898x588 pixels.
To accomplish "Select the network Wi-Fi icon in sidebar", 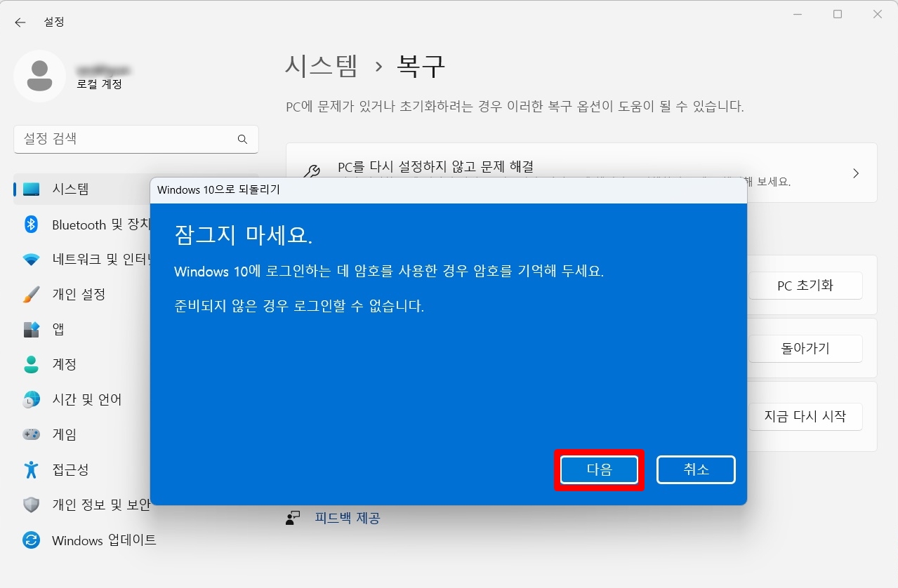I will point(31,260).
